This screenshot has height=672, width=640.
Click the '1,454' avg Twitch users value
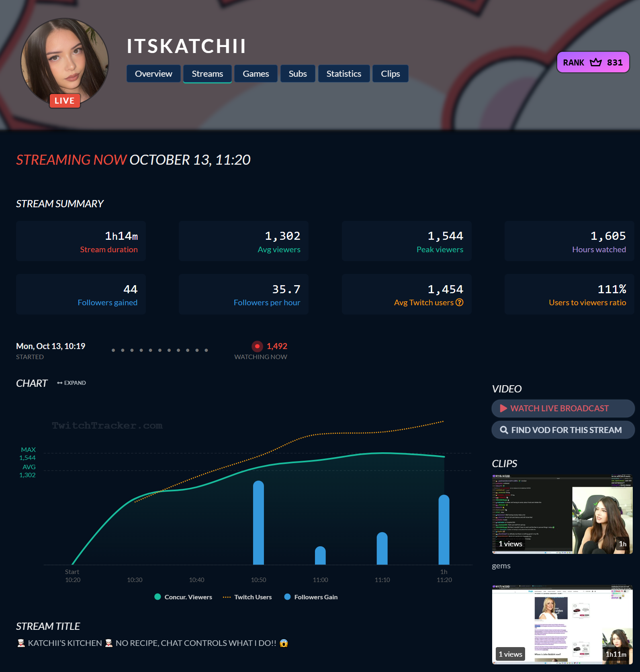point(445,289)
